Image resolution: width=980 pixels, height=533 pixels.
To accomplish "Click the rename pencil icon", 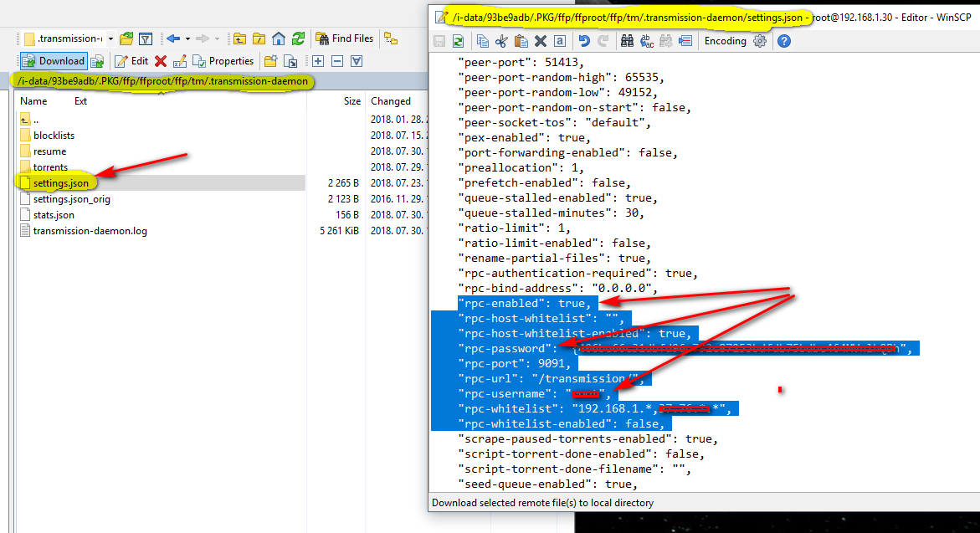I will pos(180,61).
